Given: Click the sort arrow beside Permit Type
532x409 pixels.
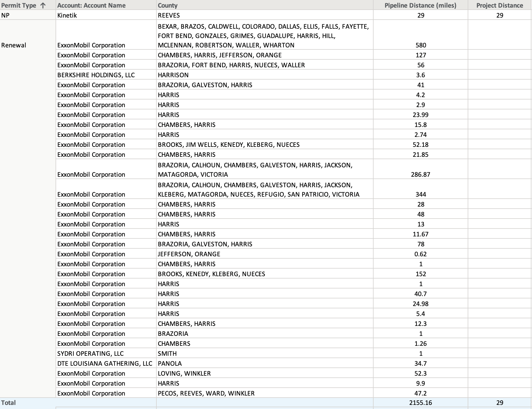Looking at the screenshot, I should point(43,5).
